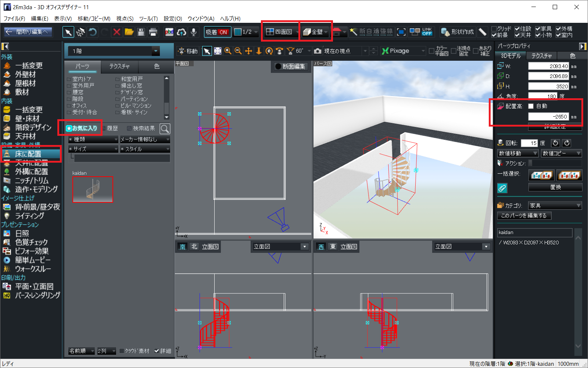
Task: Select the kaidan spiral staircase thumbnail
Action: (x=93, y=190)
